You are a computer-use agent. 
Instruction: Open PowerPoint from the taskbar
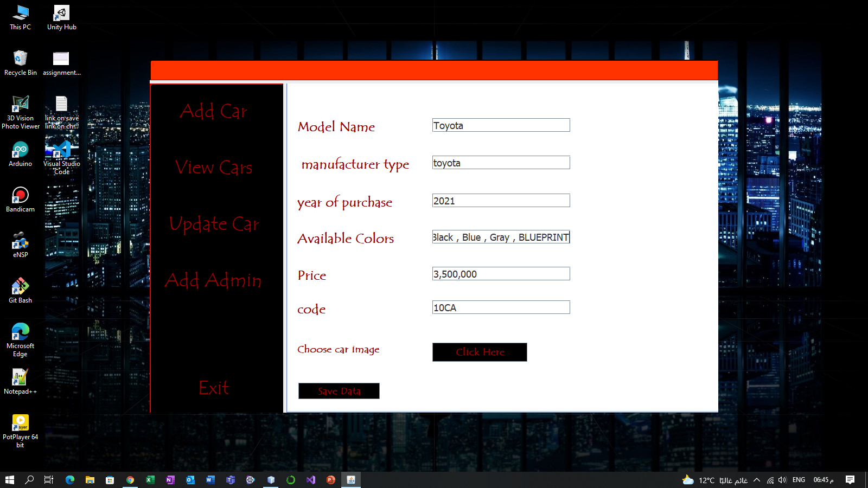pyautogui.click(x=331, y=480)
